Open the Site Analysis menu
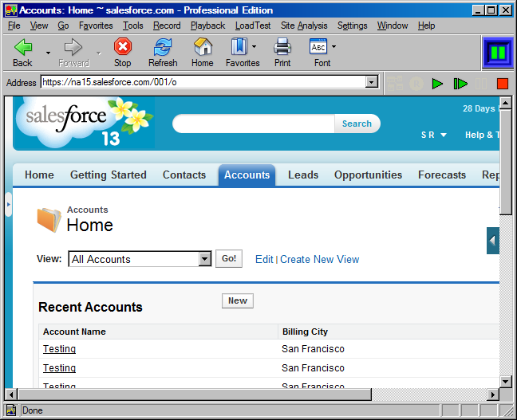Viewport: 517px width, 420px height. (x=304, y=26)
